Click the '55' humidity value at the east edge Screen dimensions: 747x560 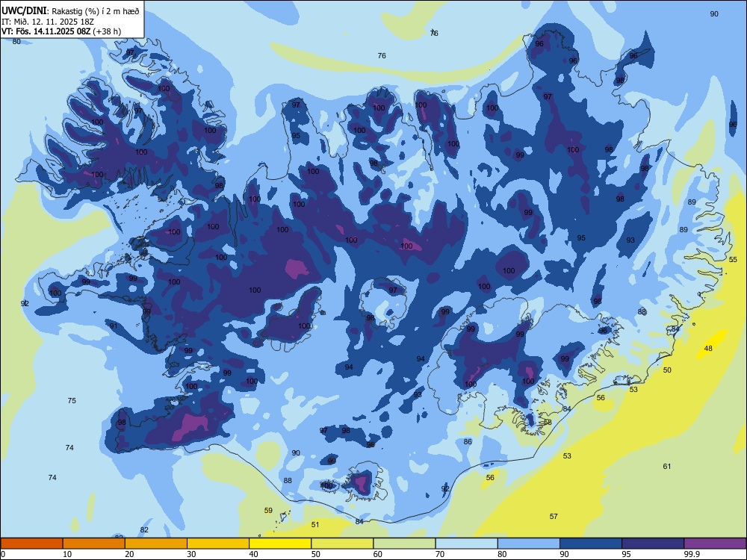[x=733, y=260]
